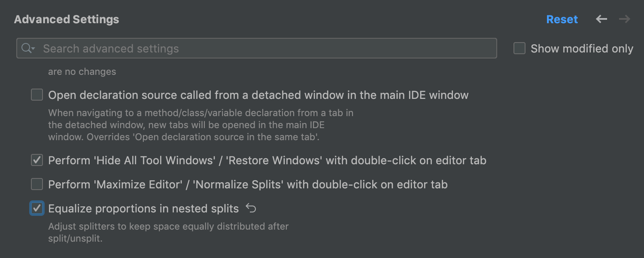Click the forward navigation arrow
644x258 pixels.
[x=625, y=19]
